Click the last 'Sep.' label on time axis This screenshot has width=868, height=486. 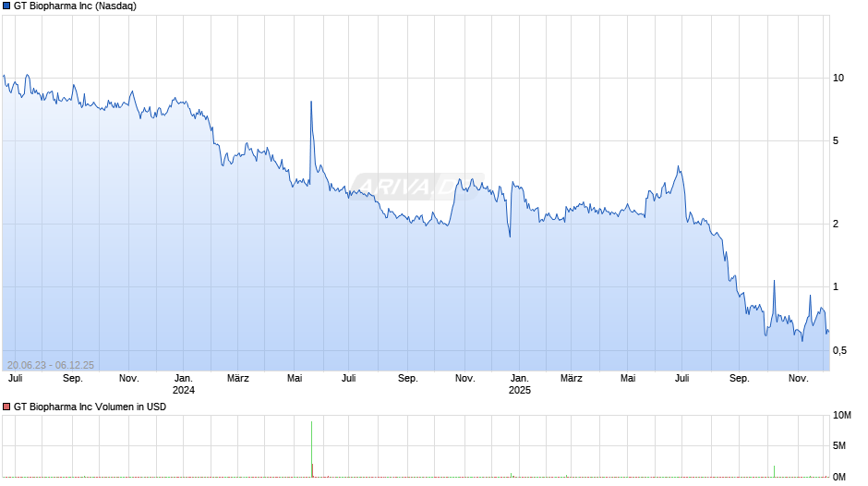pos(739,379)
